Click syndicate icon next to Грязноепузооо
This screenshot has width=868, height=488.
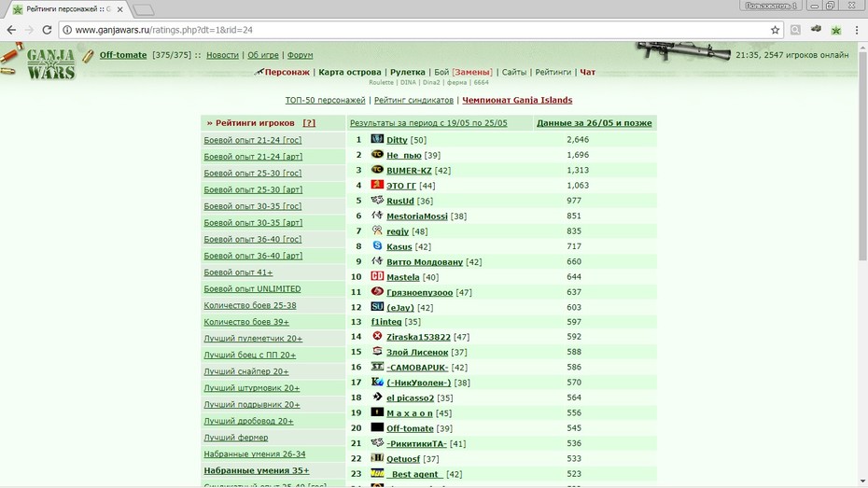click(377, 291)
